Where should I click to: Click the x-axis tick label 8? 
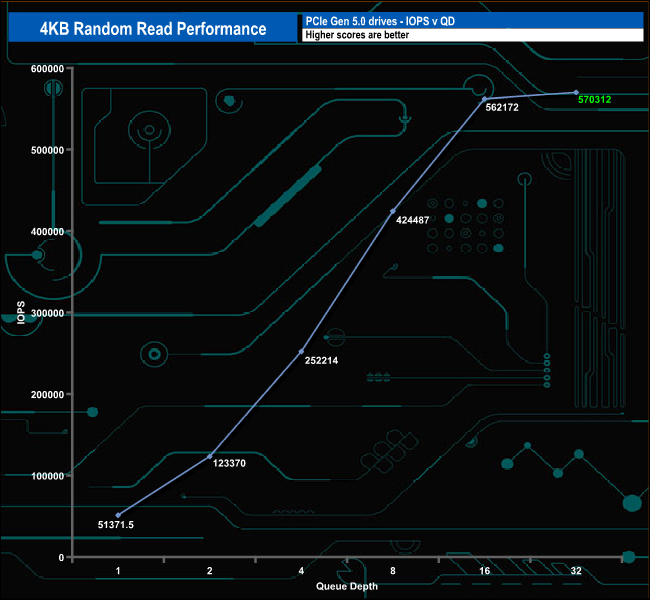[x=393, y=571]
